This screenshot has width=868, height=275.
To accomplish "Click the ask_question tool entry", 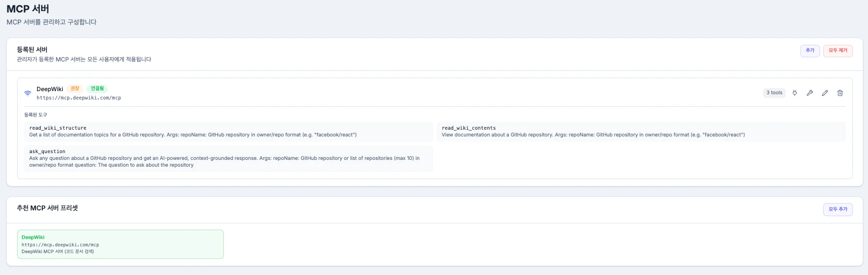I will coord(228,158).
